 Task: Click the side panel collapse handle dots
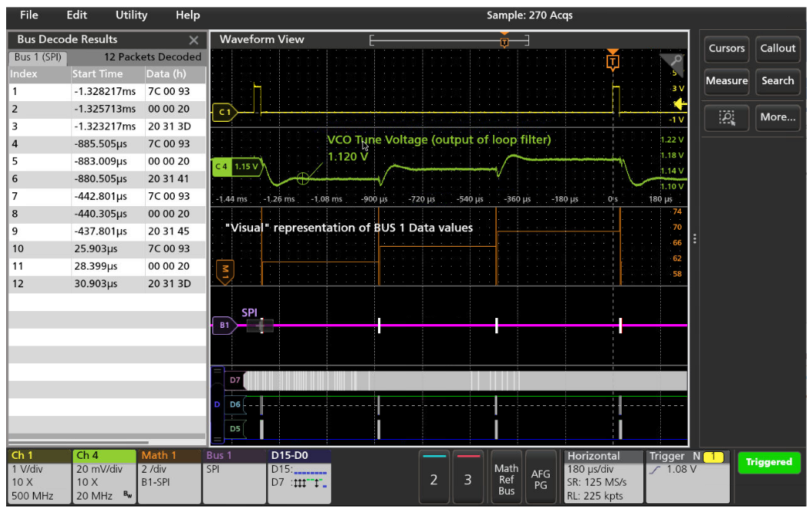coord(694,239)
